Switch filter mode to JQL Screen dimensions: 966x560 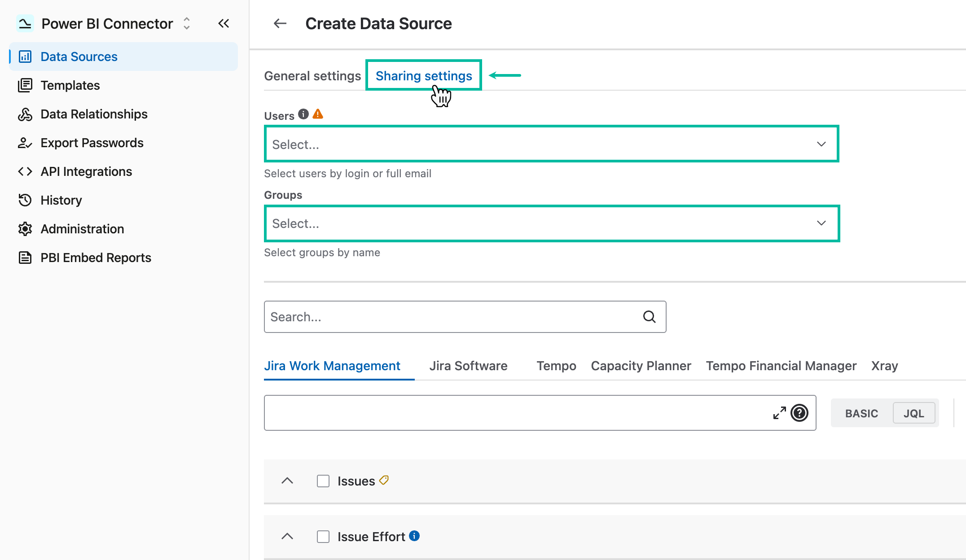pyautogui.click(x=913, y=413)
